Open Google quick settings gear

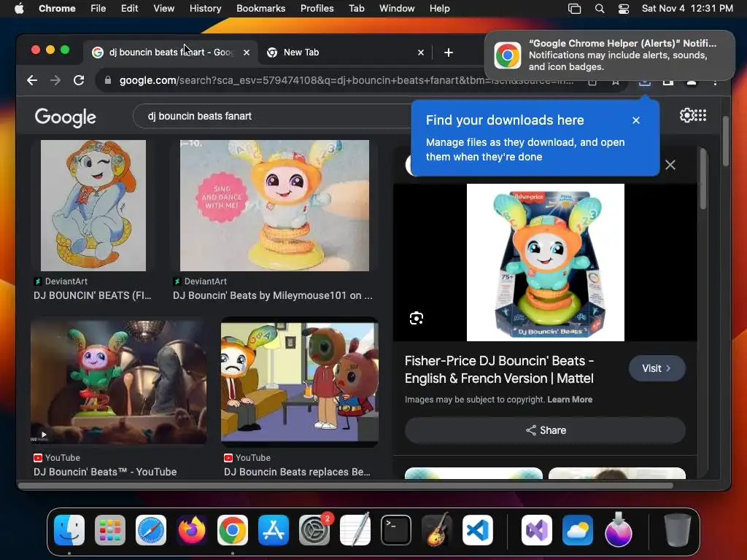[687, 115]
